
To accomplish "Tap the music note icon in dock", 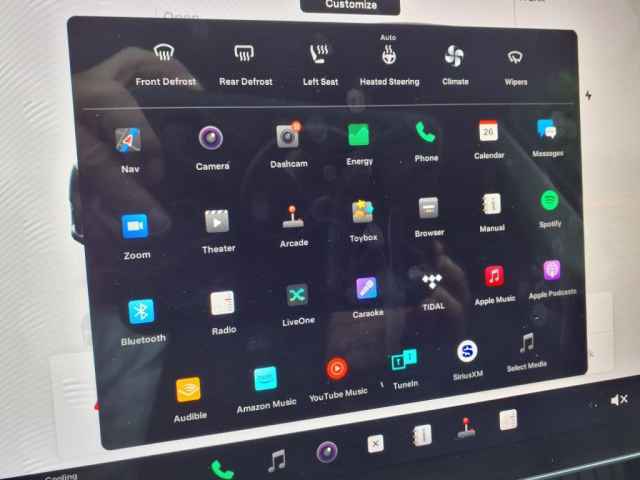I will click(277, 460).
